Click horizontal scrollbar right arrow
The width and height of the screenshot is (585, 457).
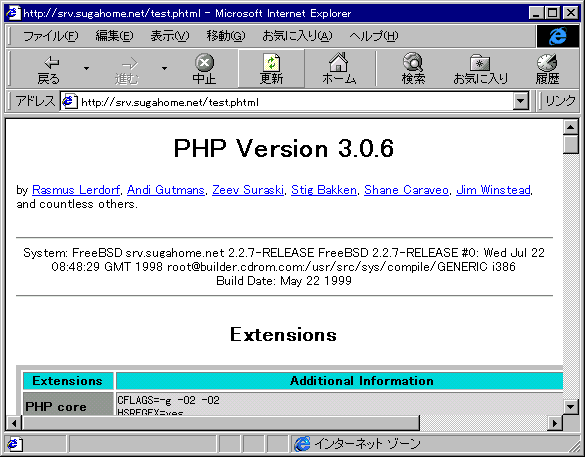[555, 423]
